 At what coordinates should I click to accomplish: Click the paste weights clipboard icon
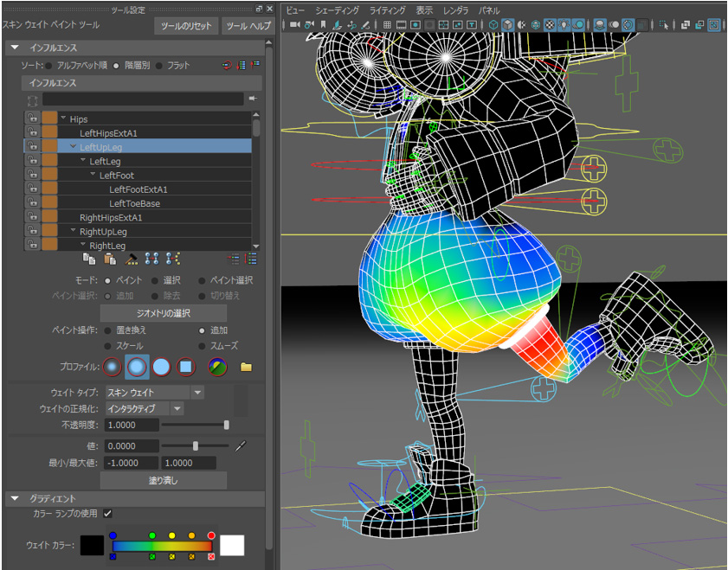pyautogui.click(x=110, y=259)
